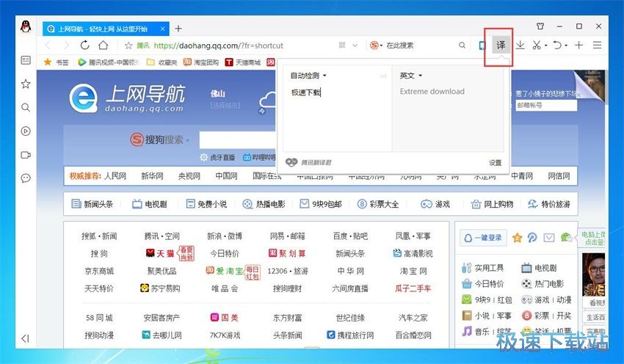Click the QQ penguin account icon

pyautogui.click(x=26, y=26)
